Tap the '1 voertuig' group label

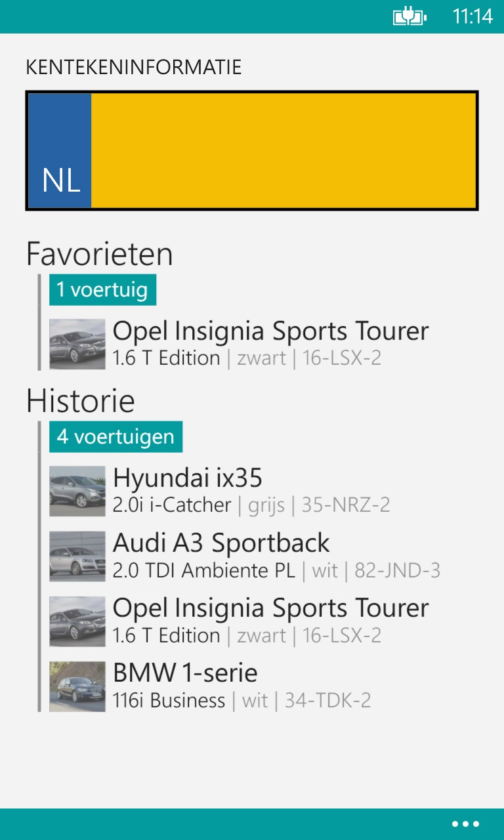click(x=102, y=289)
